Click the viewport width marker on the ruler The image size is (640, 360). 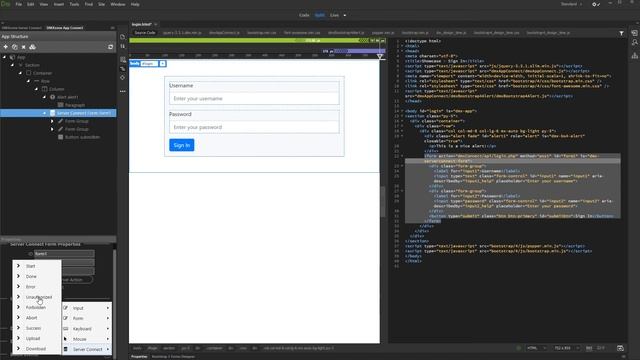pyautogui.click(x=380, y=56)
